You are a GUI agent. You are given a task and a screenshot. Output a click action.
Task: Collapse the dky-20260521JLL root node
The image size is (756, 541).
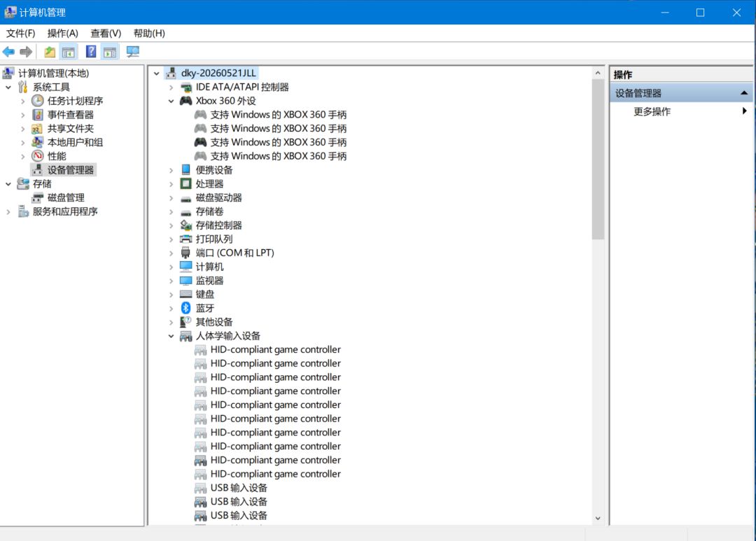[x=157, y=73]
